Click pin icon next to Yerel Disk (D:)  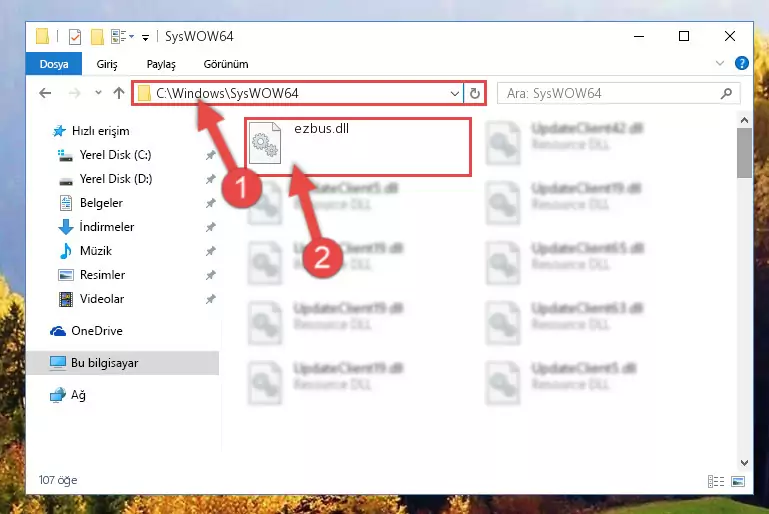(210, 179)
